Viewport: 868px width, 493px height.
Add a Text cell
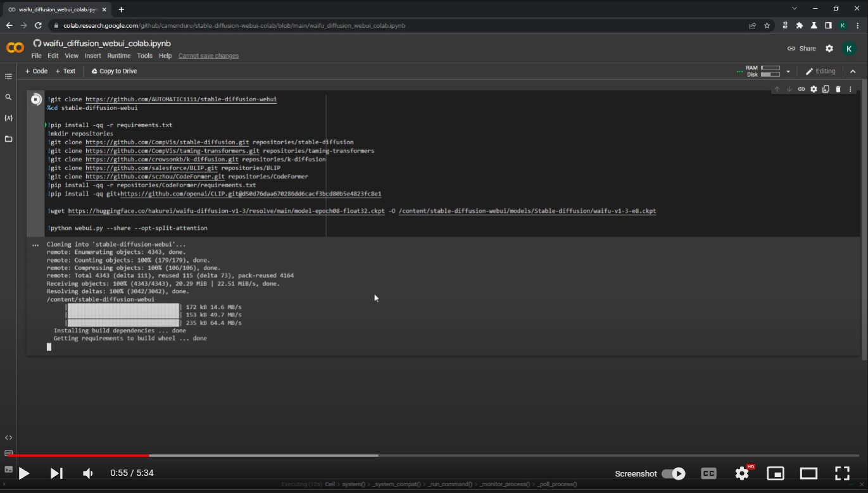[x=65, y=72]
